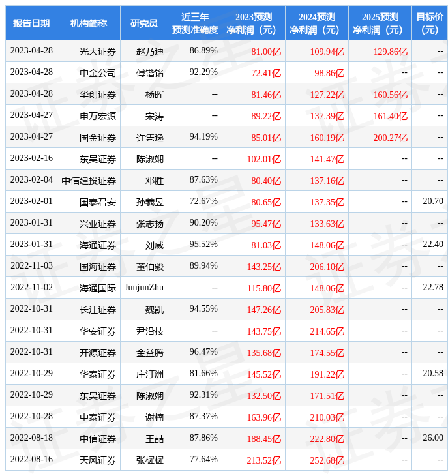
Task: Click researcher name 傅锴铭
Action: [149, 73]
